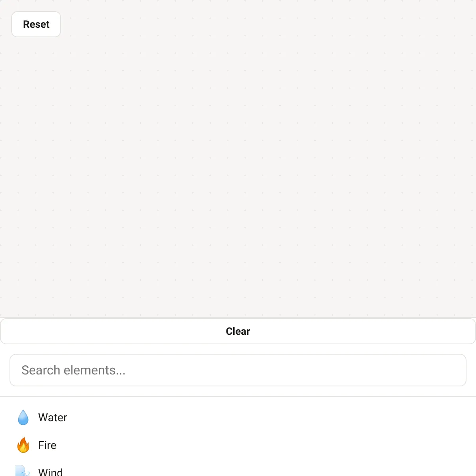Click the Reset button
This screenshot has height=476, width=476.
click(x=36, y=24)
